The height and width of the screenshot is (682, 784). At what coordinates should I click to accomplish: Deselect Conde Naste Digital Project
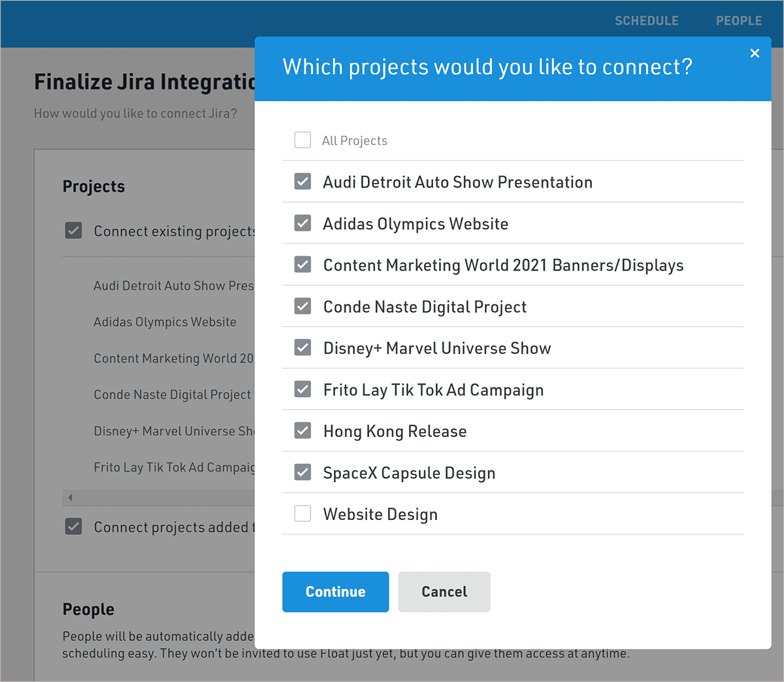[x=302, y=306]
